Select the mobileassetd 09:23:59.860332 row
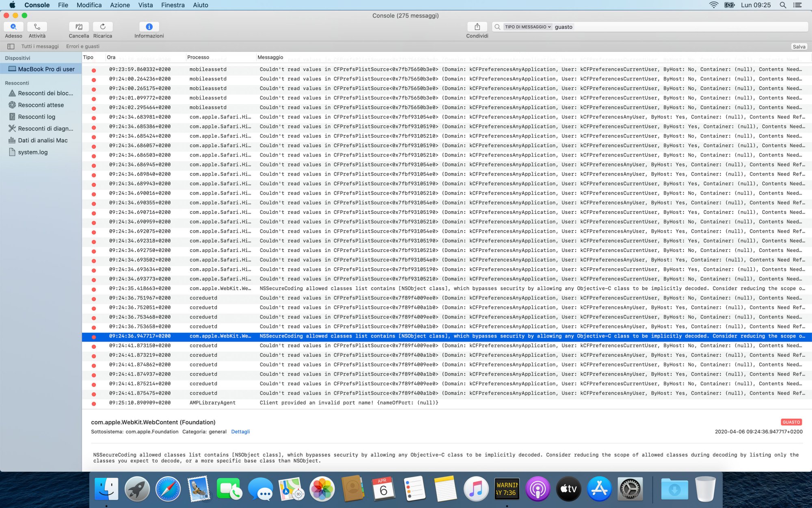Viewport: 812px width, 508px height. 447,69
